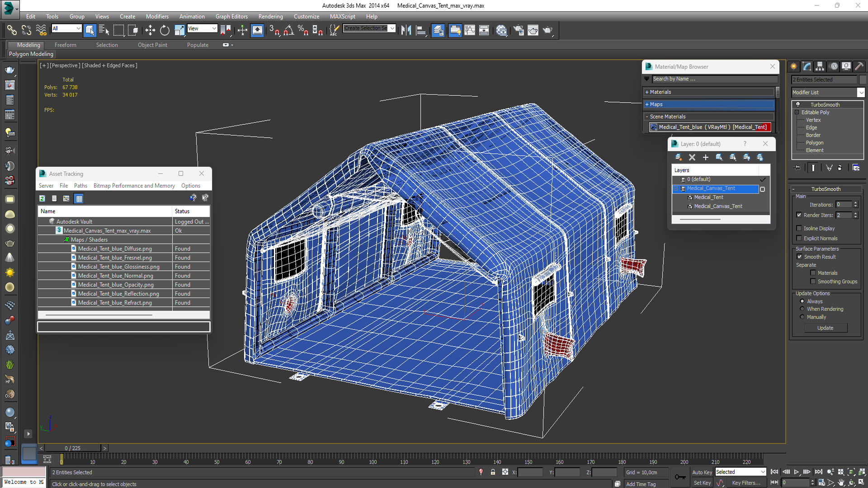Viewport: 868px width, 488px height.
Task: Open the selection filter All dropdown
Action: coord(66,28)
